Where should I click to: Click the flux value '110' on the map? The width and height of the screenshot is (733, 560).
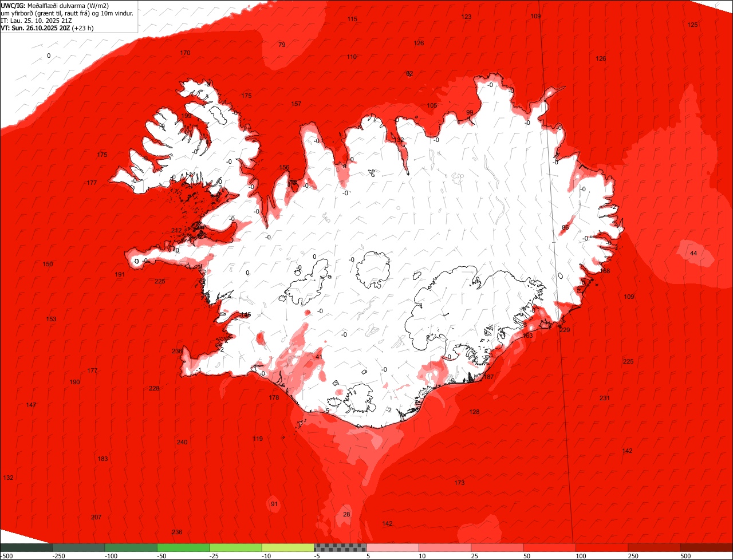point(352,57)
